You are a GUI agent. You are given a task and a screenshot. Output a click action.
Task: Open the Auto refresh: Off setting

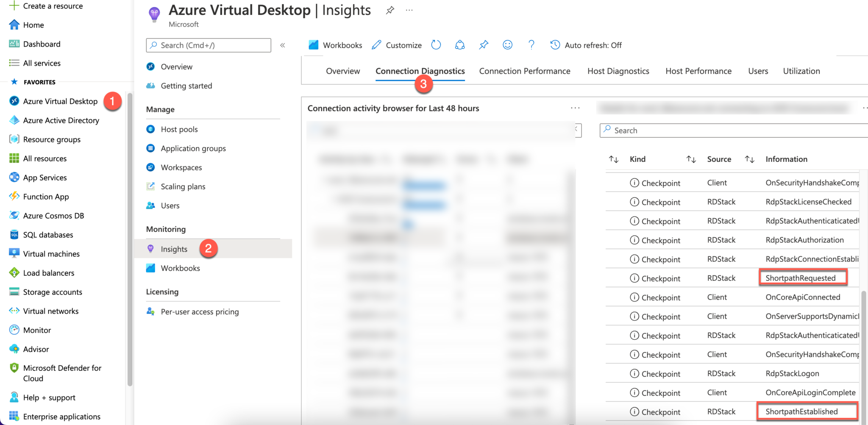click(586, 45)
